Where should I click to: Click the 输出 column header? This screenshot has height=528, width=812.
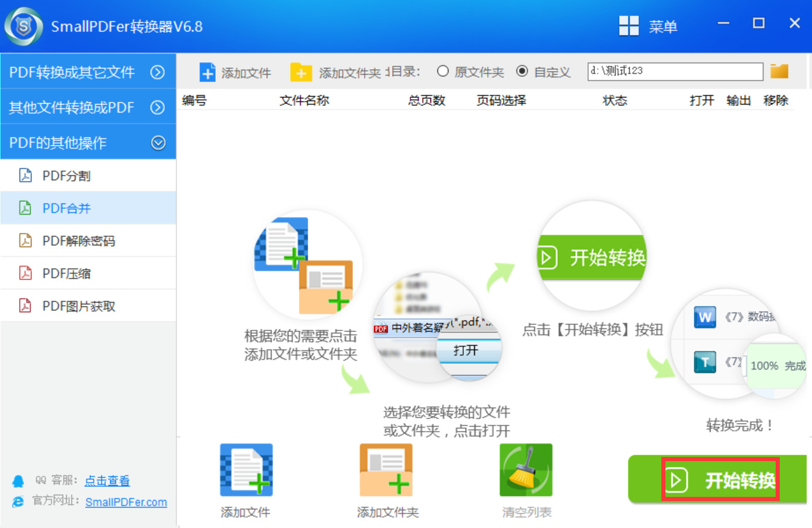coord(739,100)
